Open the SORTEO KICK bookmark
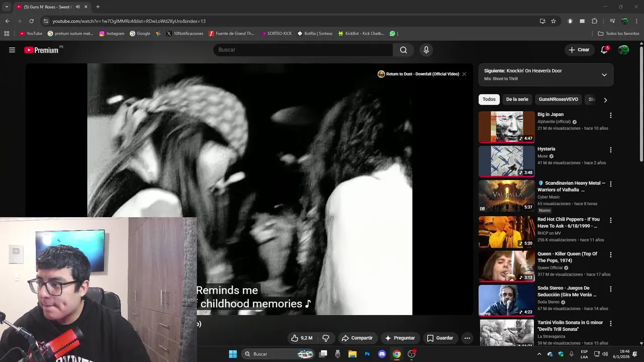 point(276,34)
